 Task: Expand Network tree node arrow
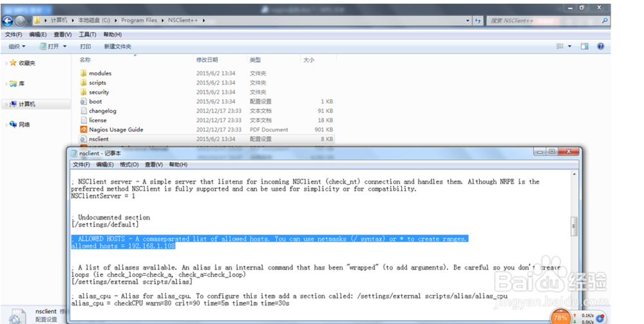click(6, 125)
